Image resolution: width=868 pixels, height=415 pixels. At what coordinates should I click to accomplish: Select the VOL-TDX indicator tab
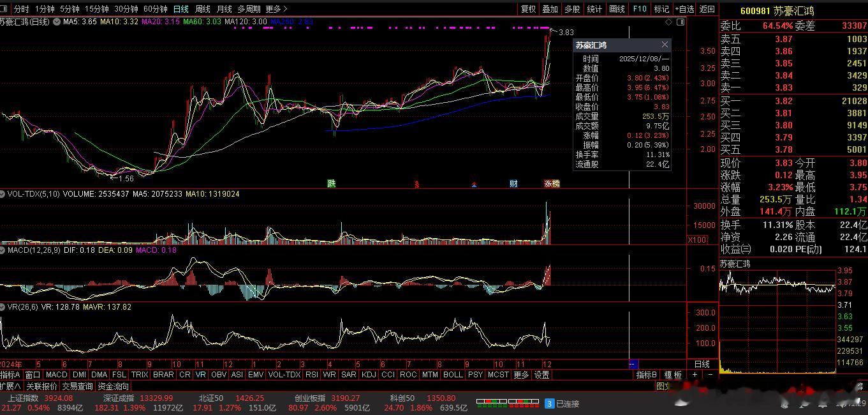pyautogui.click(x=284, y=375)
